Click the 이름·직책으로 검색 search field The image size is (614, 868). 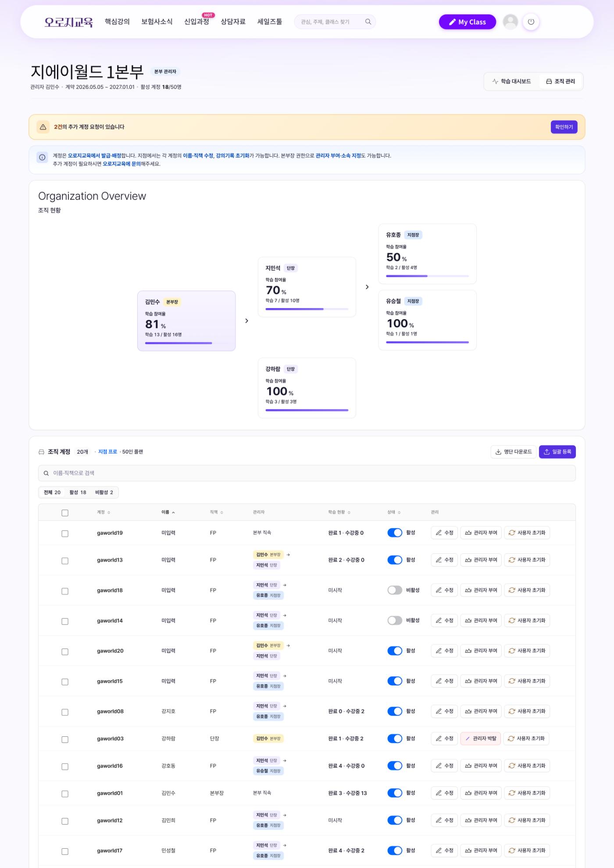click(x=307, y=473)
